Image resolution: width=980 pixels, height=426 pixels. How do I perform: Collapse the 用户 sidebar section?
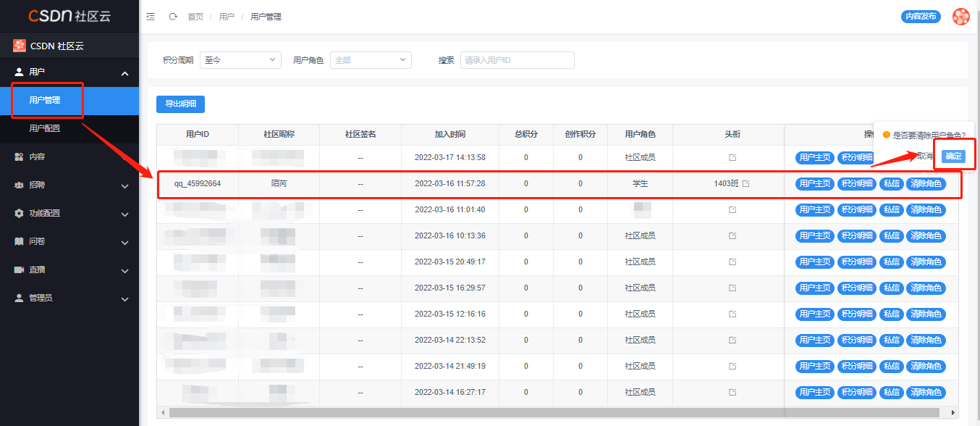point(124,72)
